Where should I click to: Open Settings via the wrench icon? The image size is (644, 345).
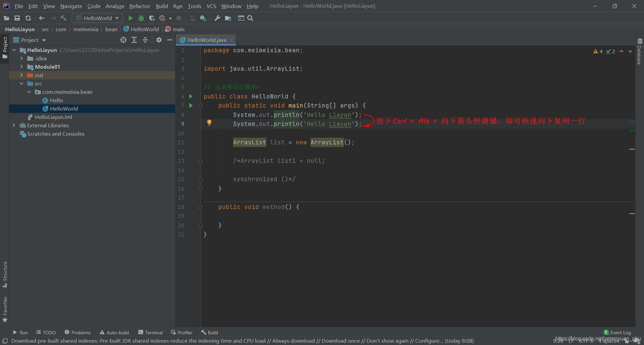[x=217, y=18]
